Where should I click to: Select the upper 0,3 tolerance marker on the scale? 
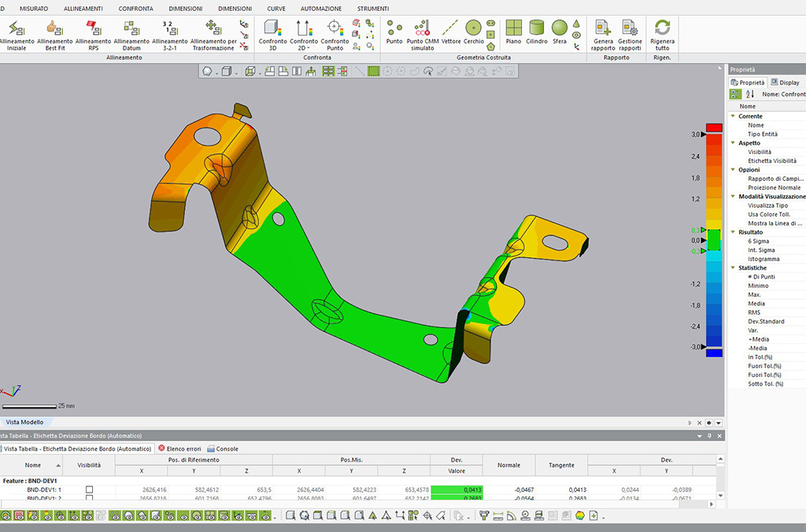pos(703,230)
